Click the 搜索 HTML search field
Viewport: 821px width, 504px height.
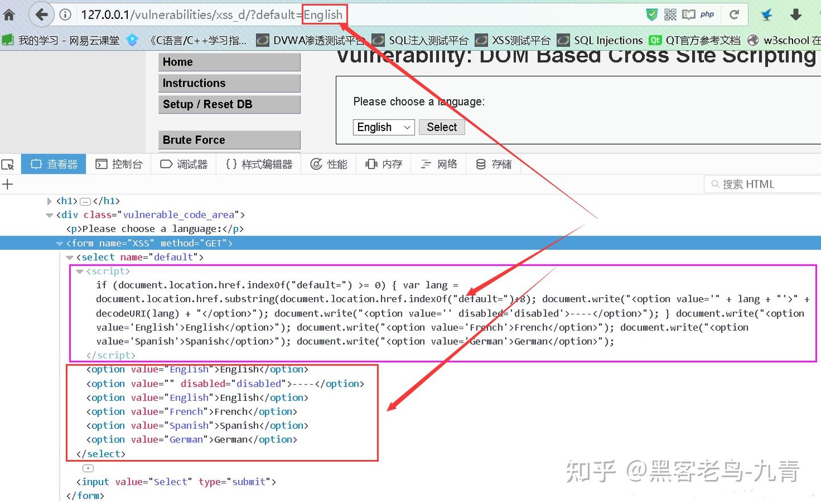coord(764,184)
